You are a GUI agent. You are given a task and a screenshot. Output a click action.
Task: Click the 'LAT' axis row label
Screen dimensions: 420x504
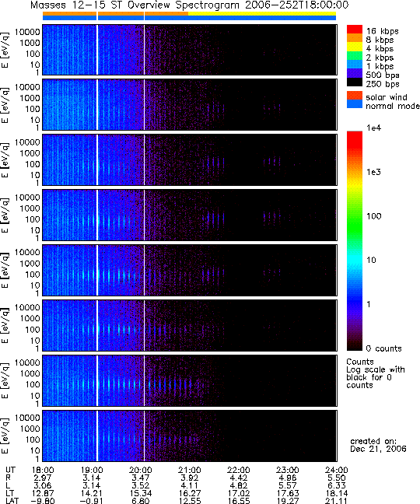(12, 501)
